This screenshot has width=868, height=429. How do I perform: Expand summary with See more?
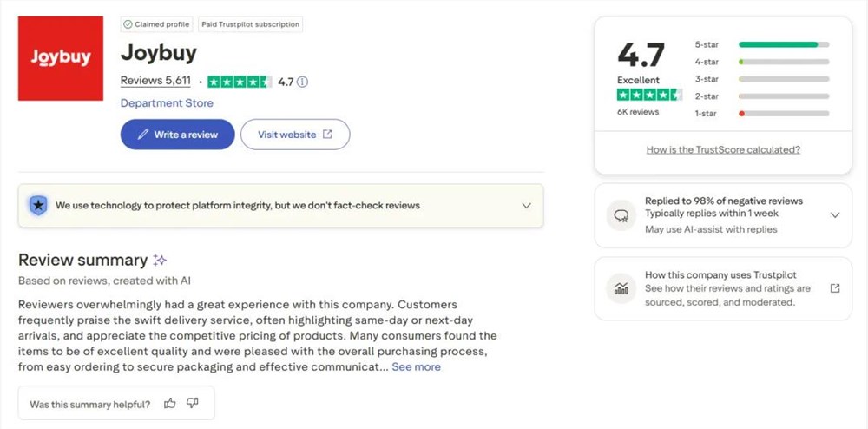pyautogui.click(x=416, y=367)
